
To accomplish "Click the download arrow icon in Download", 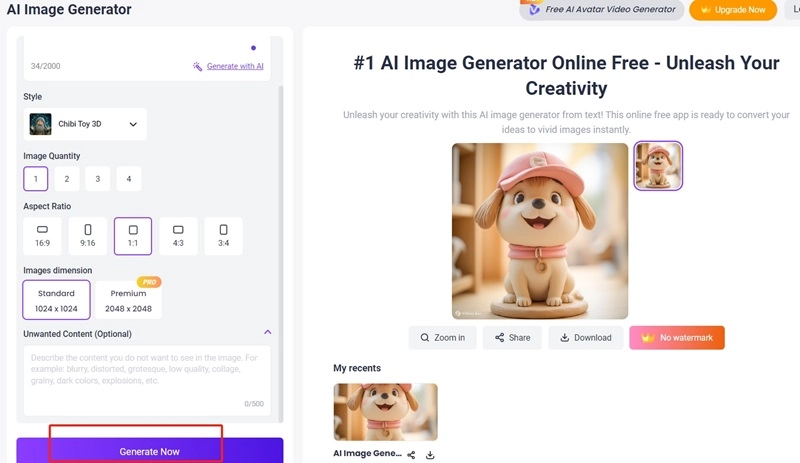I will tap(564, 337).
